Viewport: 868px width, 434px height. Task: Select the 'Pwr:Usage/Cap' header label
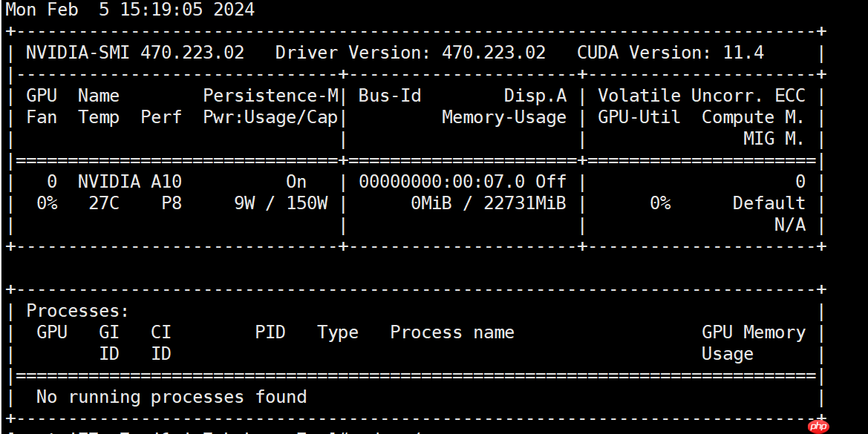[271, 118]
